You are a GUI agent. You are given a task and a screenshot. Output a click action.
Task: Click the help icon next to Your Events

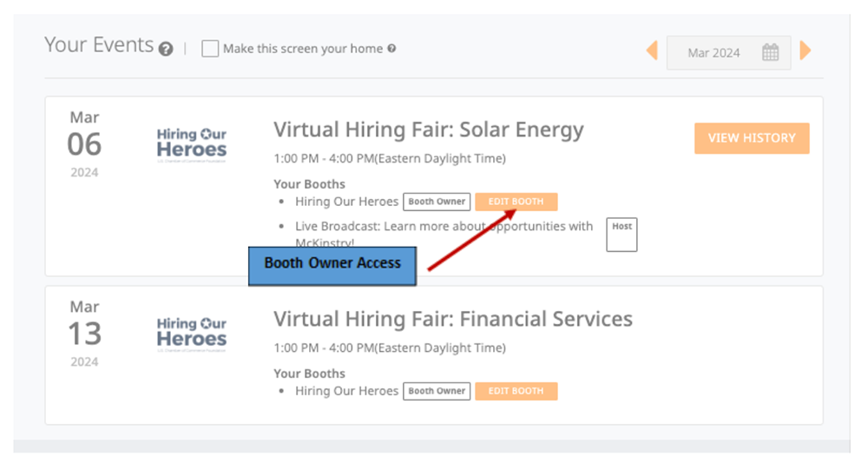click(166, 50)
